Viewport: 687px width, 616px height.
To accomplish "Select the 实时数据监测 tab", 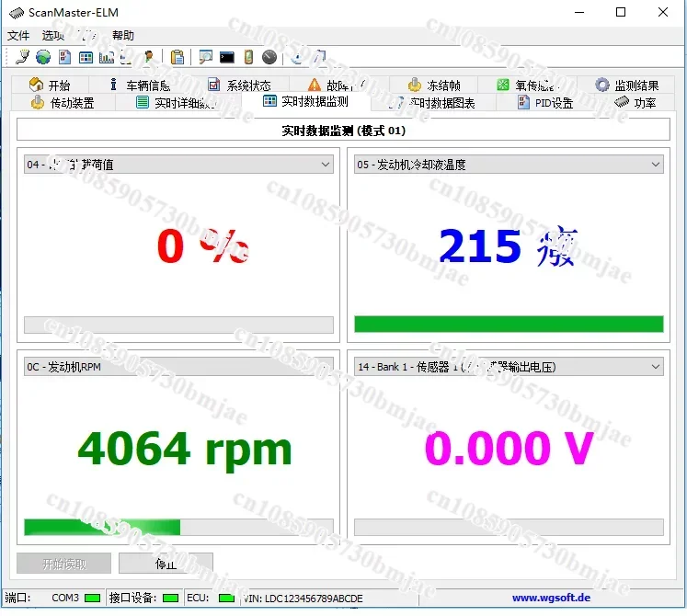I will pos(306,102).
